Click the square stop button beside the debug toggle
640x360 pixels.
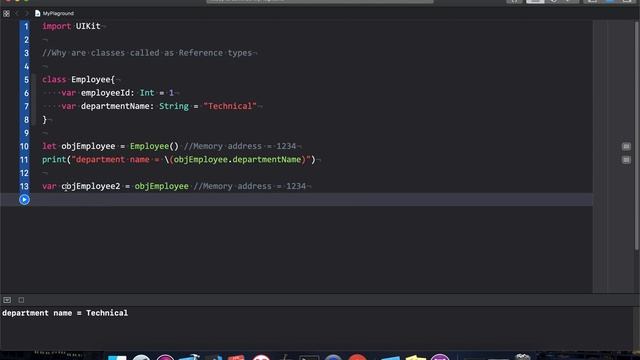coord(21,300)
